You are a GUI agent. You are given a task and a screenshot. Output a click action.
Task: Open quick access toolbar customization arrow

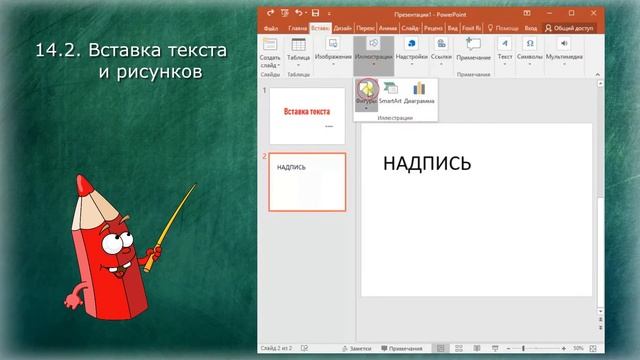pos(329,14)
